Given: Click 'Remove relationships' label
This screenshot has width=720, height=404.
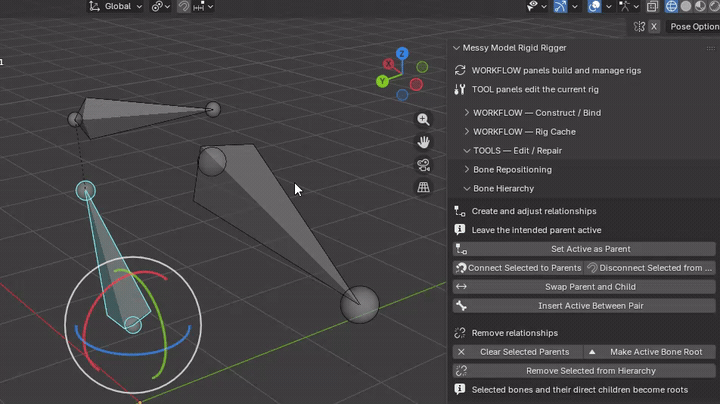Looking at the screenshot, I should [514, 333].
